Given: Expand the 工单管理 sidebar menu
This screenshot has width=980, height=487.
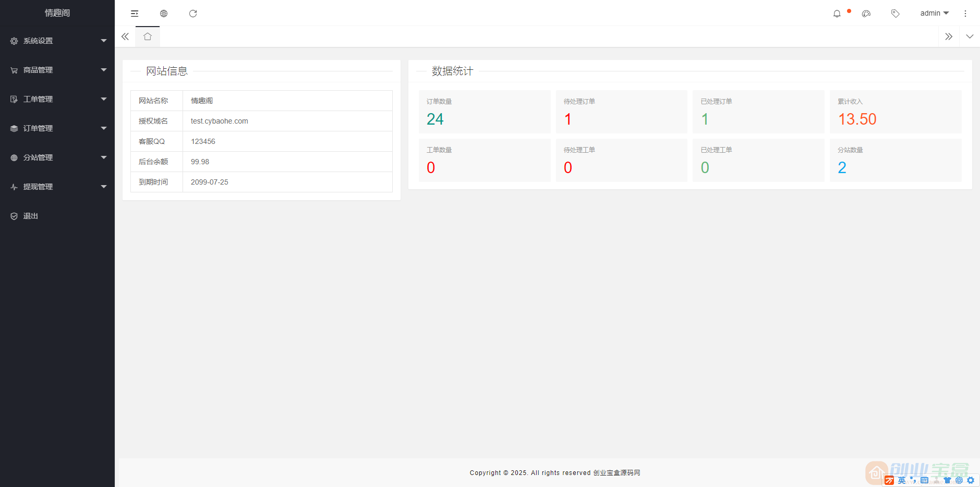Looking at the screenshot, I should pos(57,99).
